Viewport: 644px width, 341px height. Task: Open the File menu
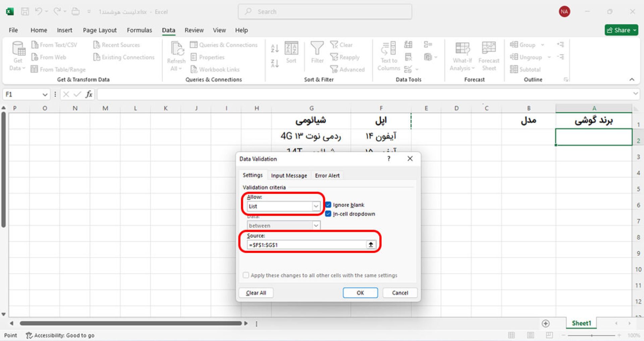tap(13, 30)
